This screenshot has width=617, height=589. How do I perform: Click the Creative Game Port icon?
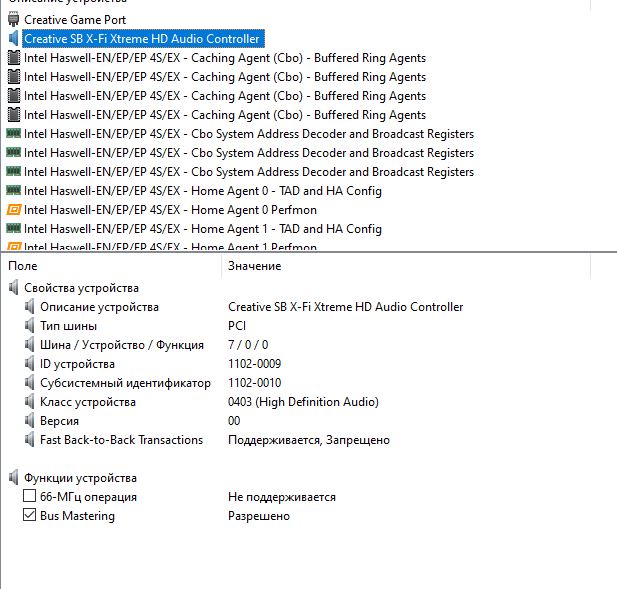pyautogui.click(x=13, y=19)
